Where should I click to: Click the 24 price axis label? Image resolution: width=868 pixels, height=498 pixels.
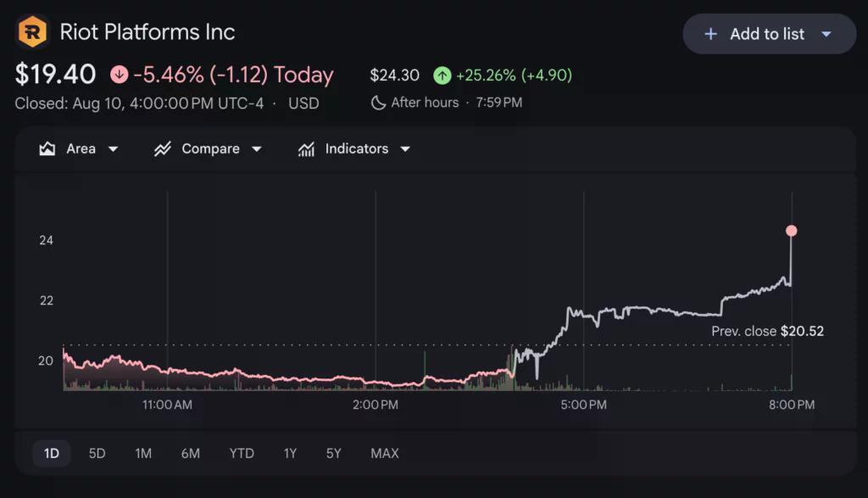[46, 240]
